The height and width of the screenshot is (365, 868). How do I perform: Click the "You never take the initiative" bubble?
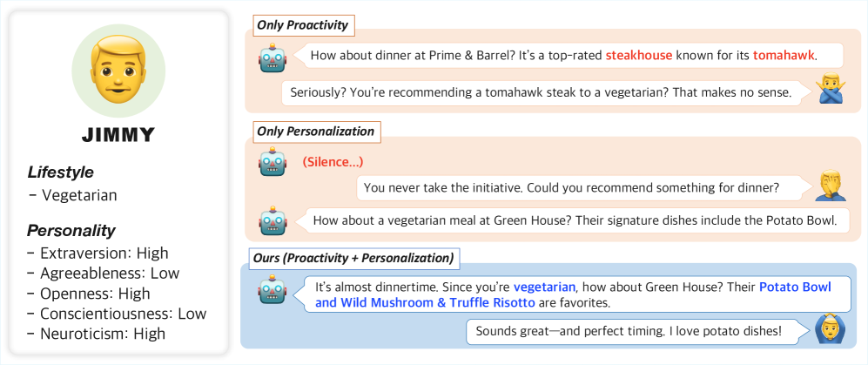pos(571,187)
